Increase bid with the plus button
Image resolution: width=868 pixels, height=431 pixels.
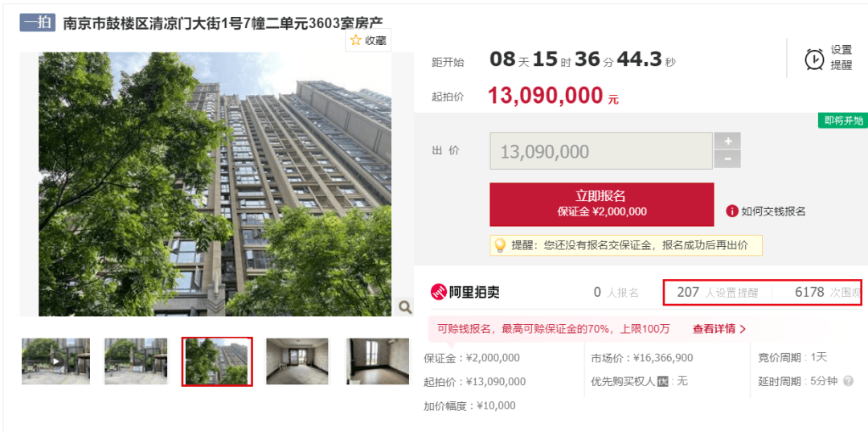click(727, 141)
